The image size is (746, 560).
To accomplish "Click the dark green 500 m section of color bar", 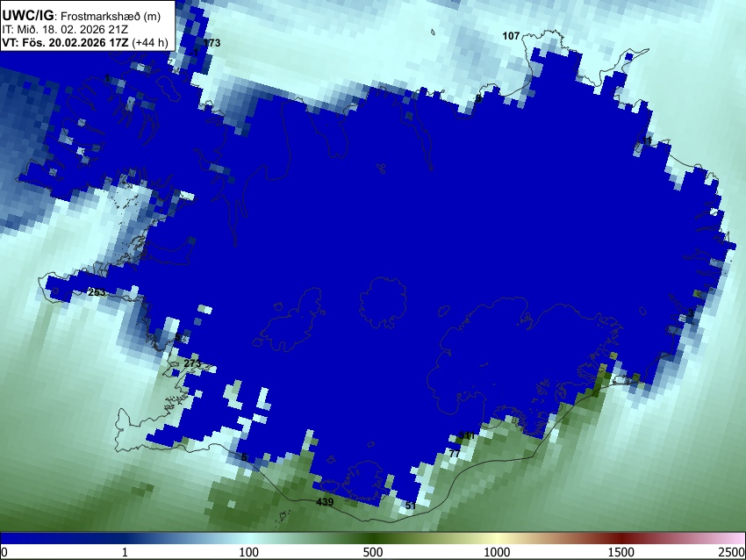I will pyautogui.click(x=373, y=538).
